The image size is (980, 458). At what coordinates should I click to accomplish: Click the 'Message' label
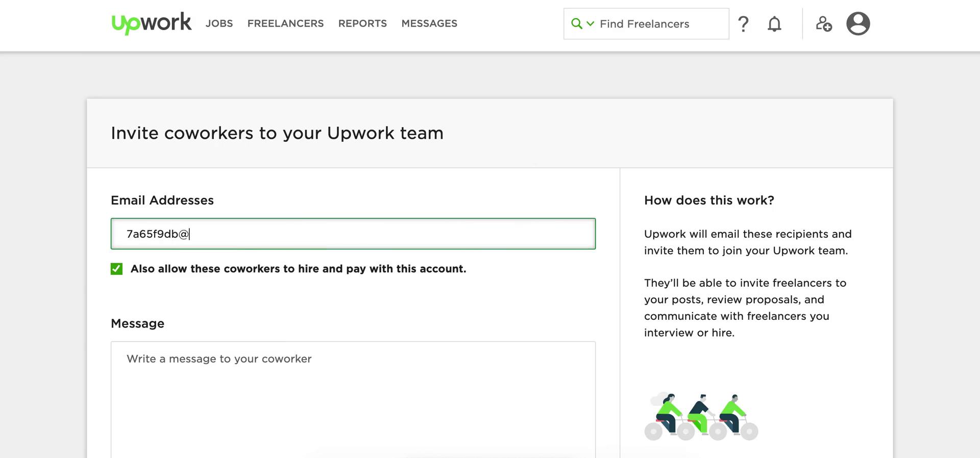pyautogui.click(x=137, y=324)
